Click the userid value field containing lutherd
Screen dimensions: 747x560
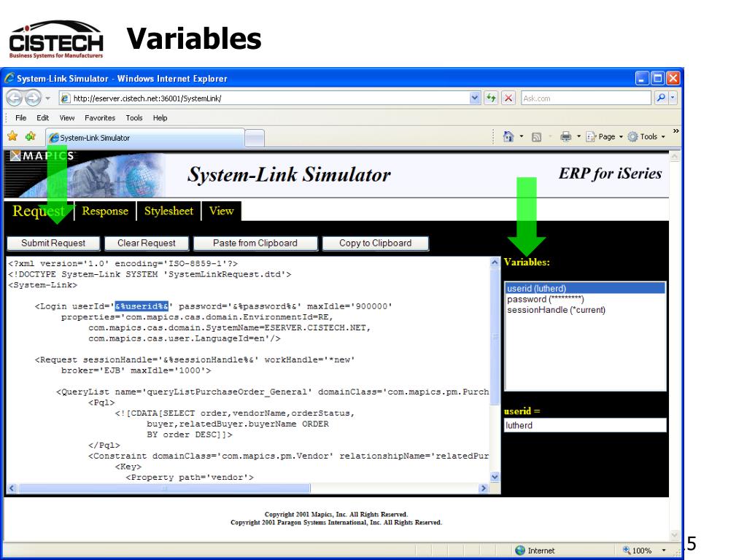click(x=585, y=425)
